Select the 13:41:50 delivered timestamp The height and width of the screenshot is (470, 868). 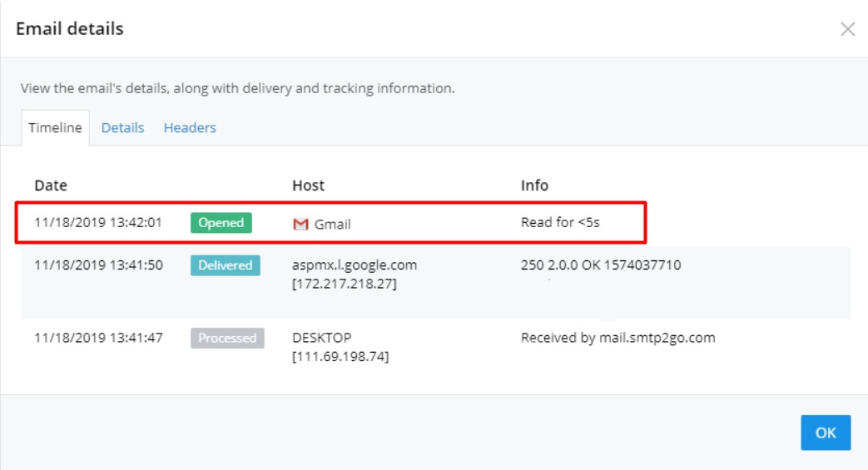(98, 265)
